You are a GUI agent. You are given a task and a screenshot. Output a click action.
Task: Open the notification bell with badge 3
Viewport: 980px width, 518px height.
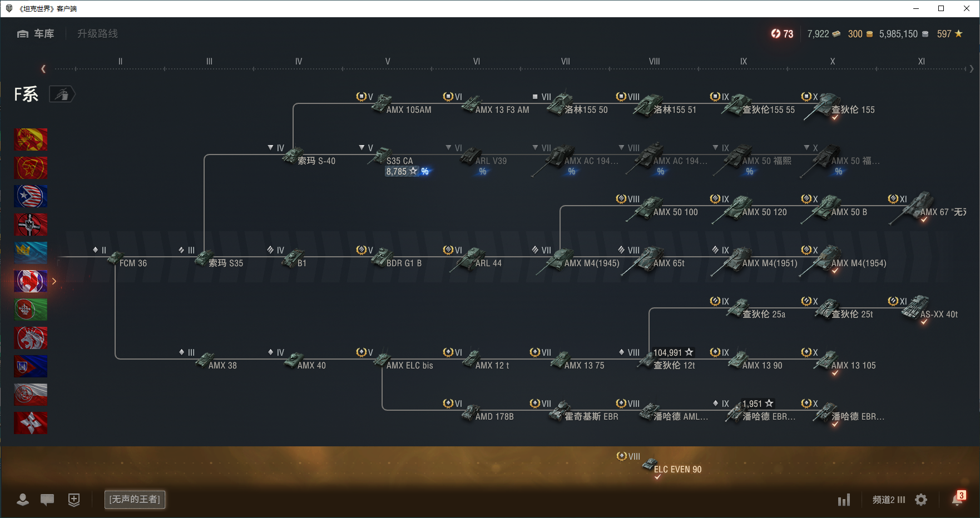[957, 499]
